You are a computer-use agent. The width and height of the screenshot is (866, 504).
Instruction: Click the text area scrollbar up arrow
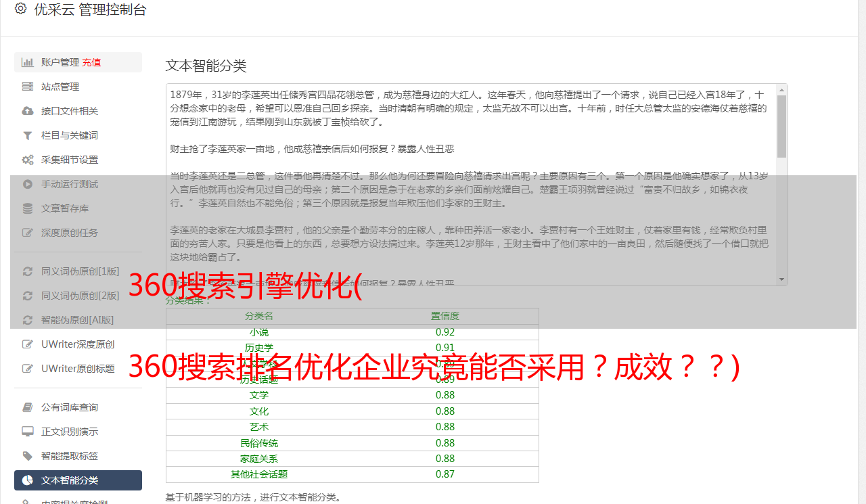pyautogui.click(x=781, y=90)
